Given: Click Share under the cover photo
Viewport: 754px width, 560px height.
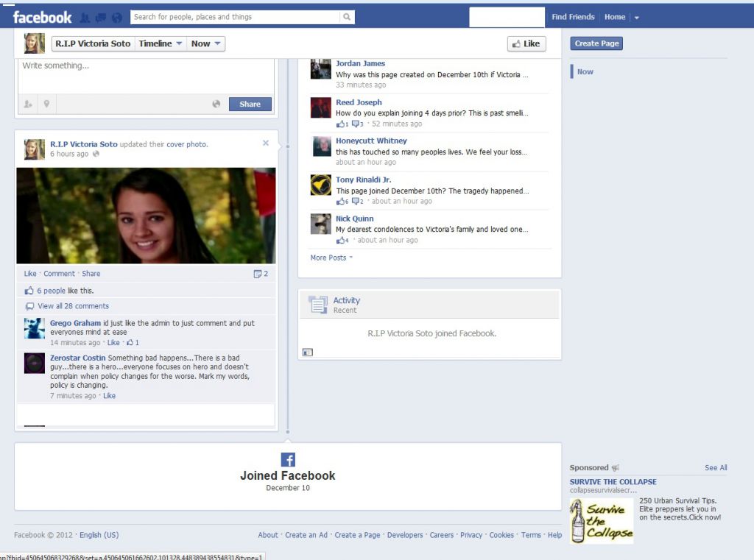Looking at the screenshot, I should [x=91, y=274].
